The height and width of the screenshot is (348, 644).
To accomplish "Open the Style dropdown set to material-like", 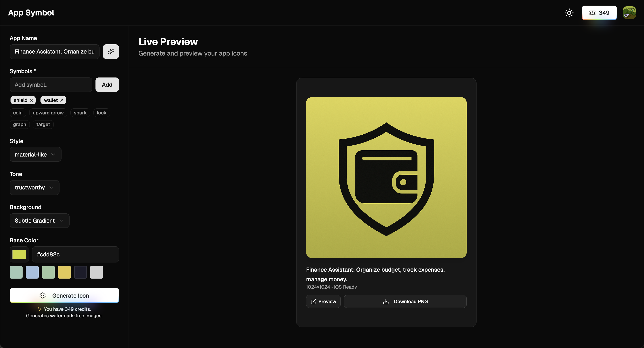I will [x=35, y=155].
